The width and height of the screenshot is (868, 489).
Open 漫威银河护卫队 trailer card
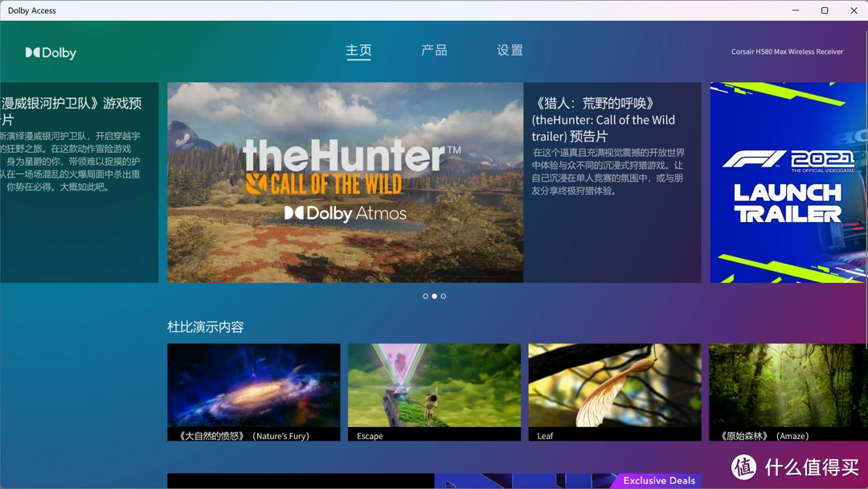coord(79,183)
